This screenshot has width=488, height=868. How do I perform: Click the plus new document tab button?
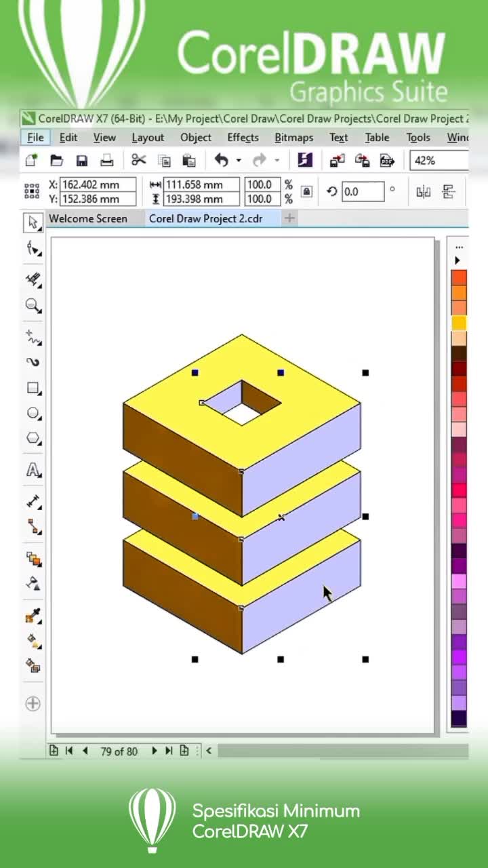[x=289, y=218]
